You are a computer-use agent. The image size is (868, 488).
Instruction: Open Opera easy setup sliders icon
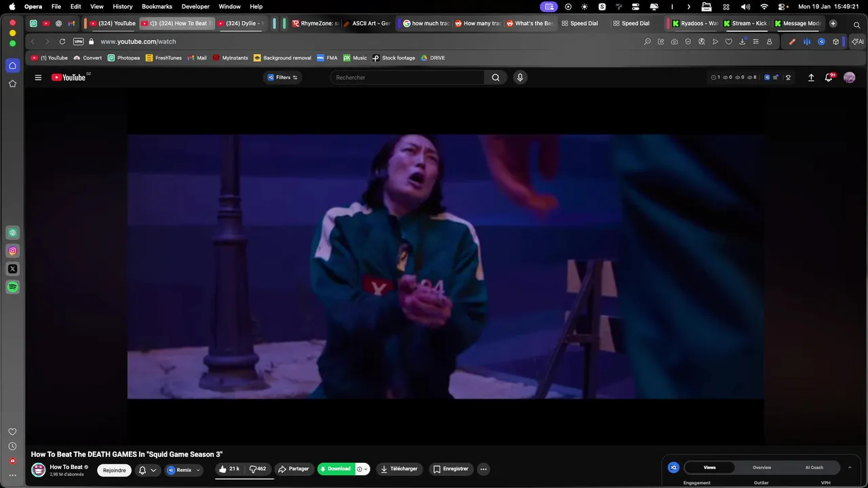[x=755, y=41]
